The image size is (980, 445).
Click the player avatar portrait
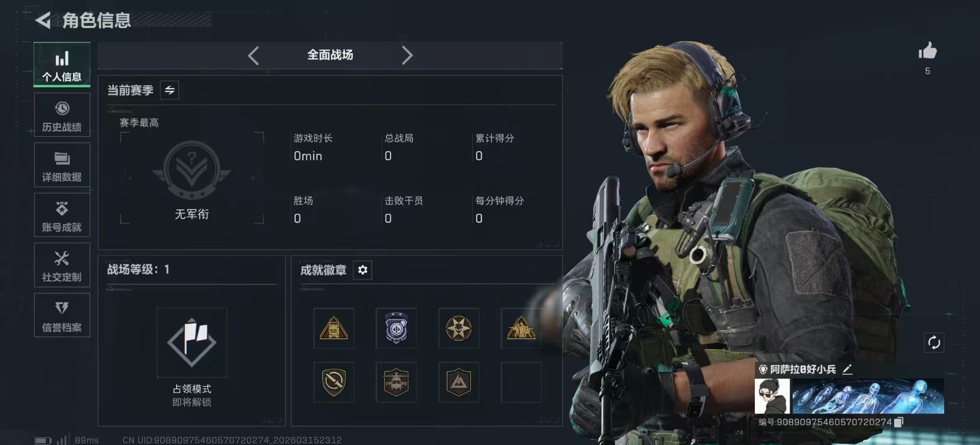tap(772, 396)
